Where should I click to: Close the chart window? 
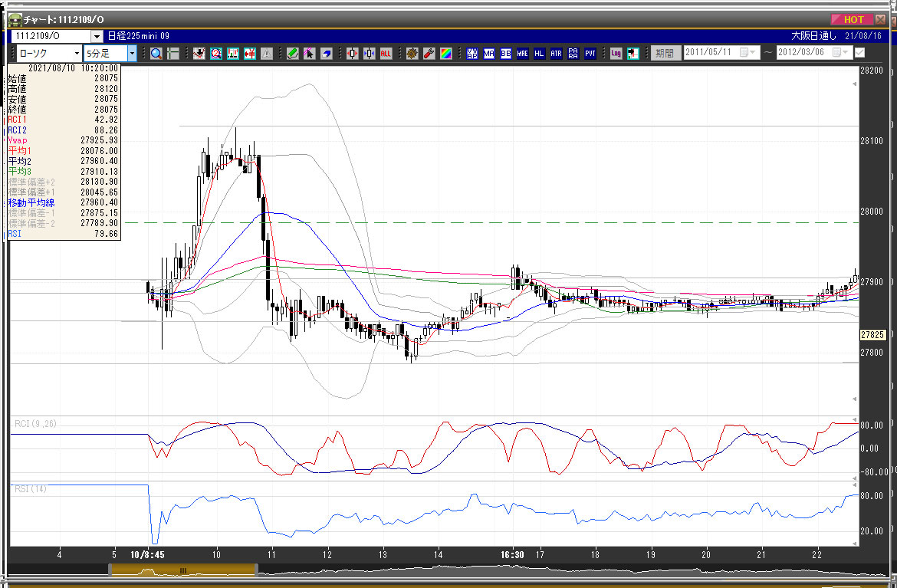pyautogui.click(x=880, y=19)
